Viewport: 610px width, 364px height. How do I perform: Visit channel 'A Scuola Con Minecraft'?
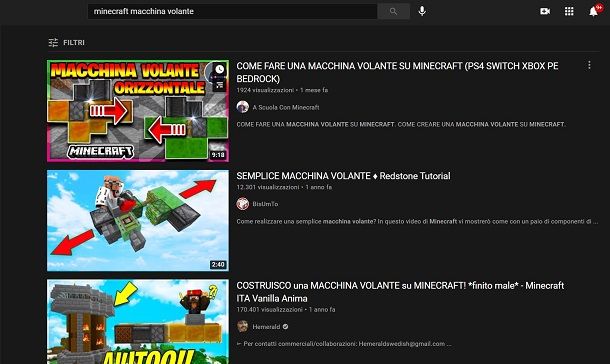coord(286,107)
